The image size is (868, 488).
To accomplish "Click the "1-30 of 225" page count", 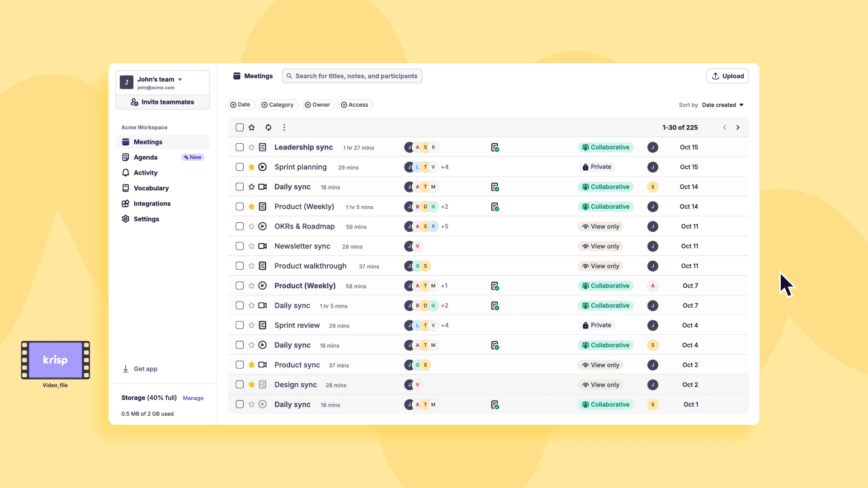I will 680,127.
